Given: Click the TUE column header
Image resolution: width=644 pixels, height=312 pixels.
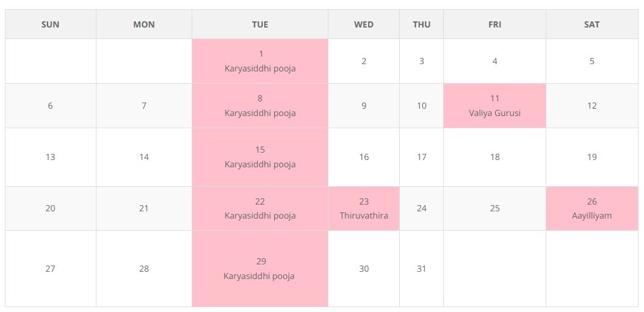Looking at the screenshot, I should pos(260,24).
